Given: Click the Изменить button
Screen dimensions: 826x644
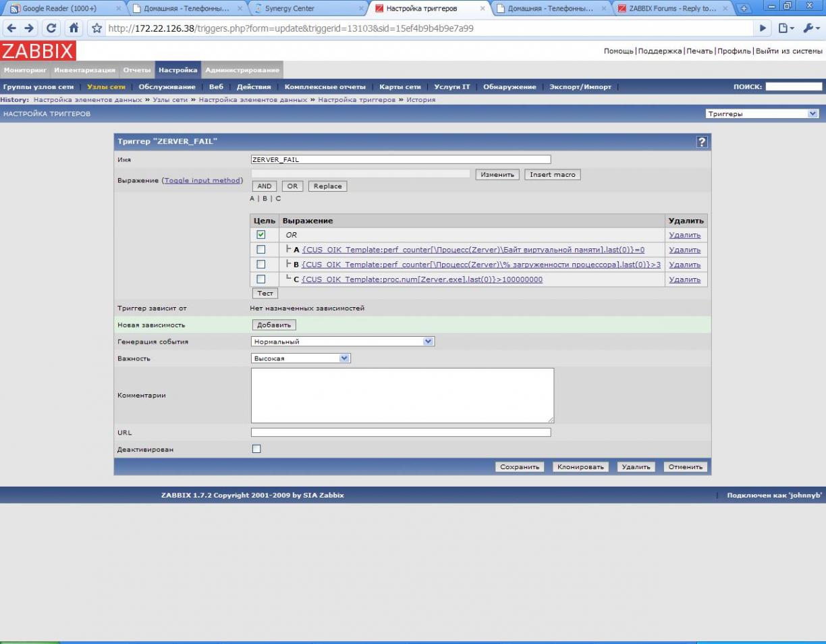Looking at the screenshot, I should tap(498, 174).
